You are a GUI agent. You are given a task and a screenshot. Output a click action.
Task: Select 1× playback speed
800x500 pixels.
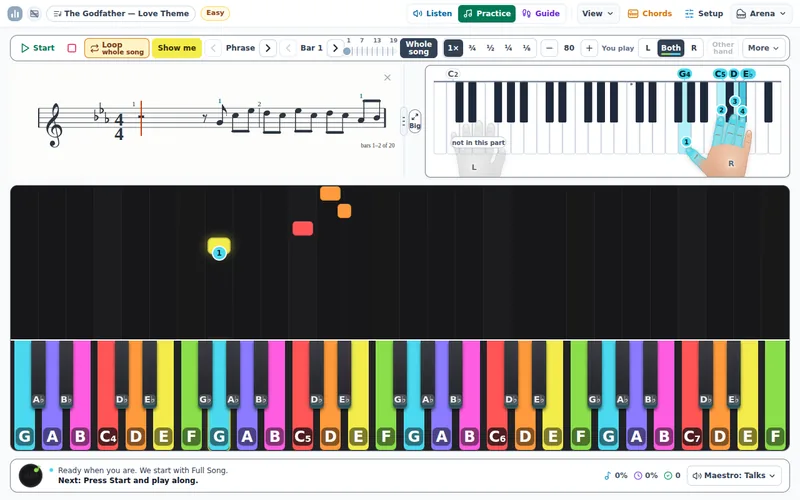453,48
